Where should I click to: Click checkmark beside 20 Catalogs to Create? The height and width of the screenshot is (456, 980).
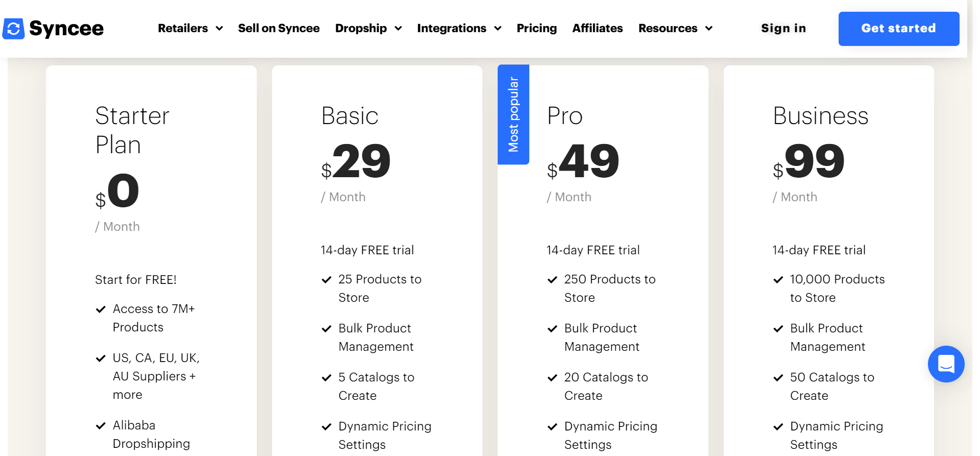pyautogui.click(x=552, y=378)
